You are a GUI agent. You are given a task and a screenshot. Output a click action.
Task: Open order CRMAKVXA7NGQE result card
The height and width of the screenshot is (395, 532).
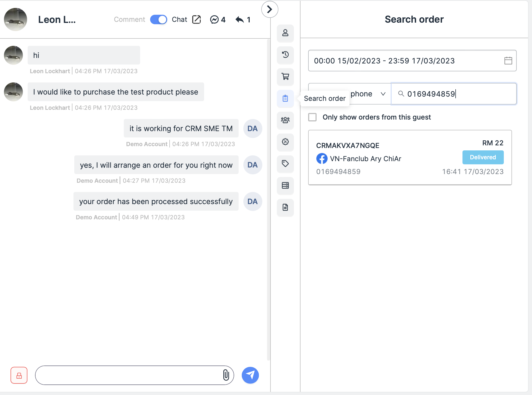(x=410, y=157)
